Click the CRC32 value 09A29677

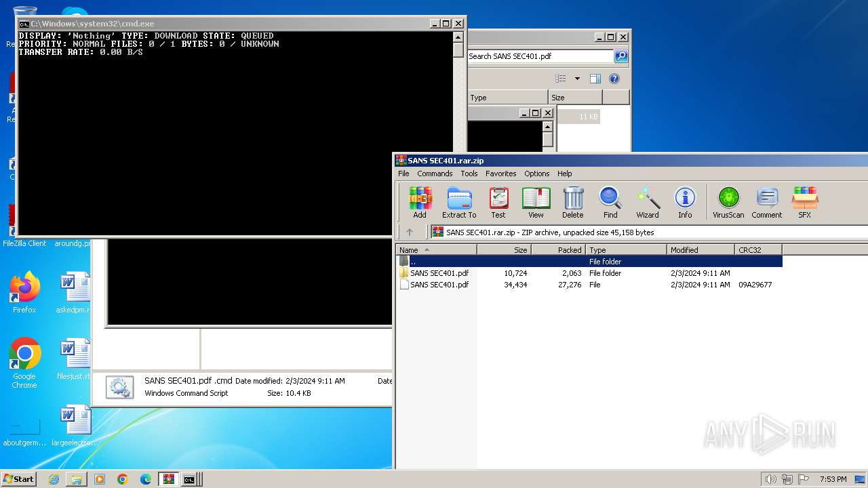[755, 285]
